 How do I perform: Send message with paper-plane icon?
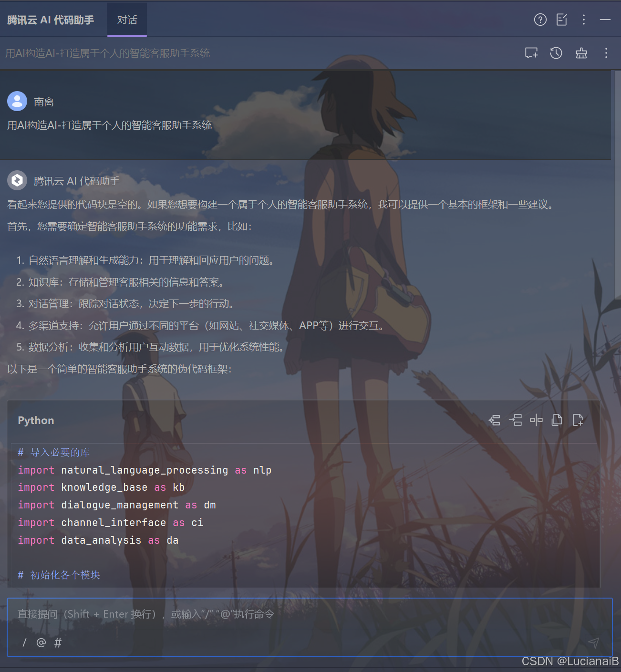[593, 642]
